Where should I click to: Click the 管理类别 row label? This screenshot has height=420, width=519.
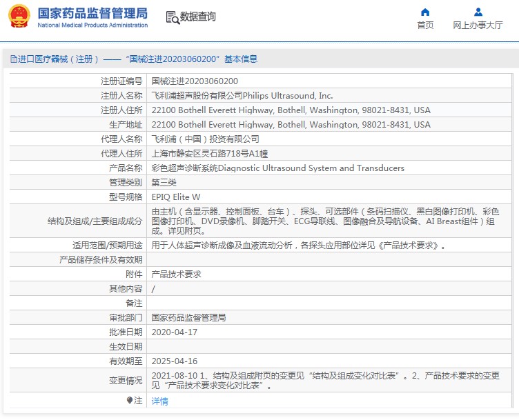[126, 183]
